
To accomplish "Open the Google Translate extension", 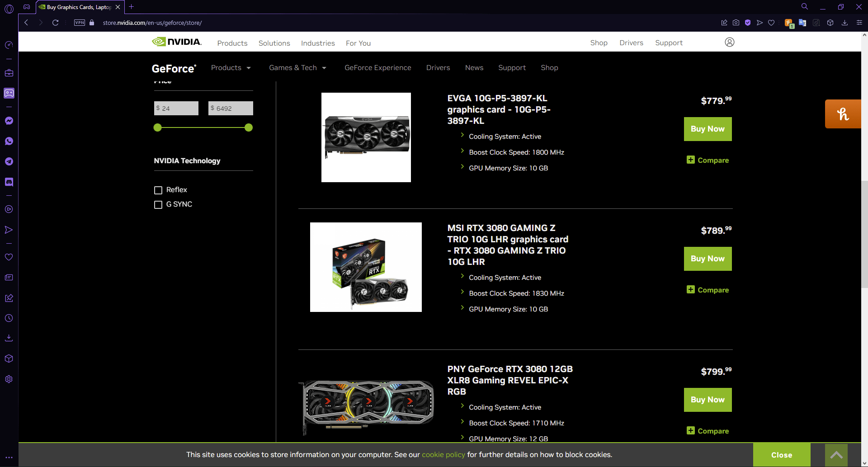I will click(x=802, y=23).
